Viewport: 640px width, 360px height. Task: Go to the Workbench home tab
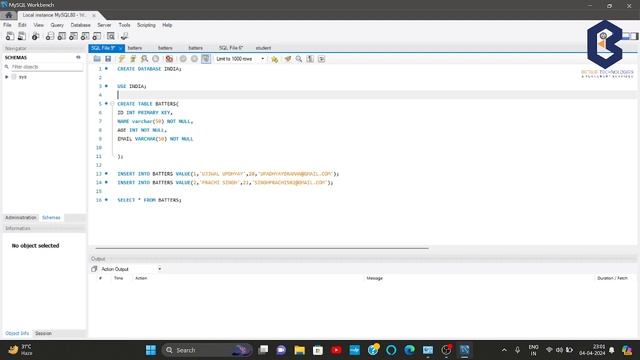point(9,15)
